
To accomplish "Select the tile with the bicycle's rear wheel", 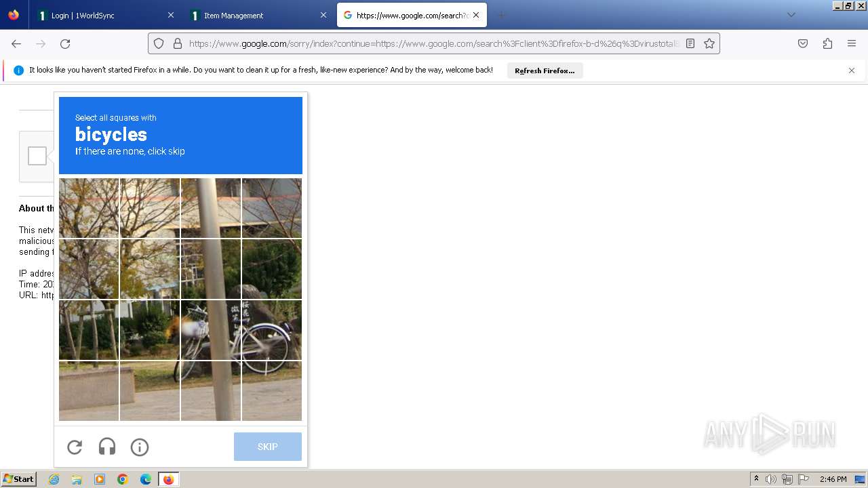I will point(272,330).
